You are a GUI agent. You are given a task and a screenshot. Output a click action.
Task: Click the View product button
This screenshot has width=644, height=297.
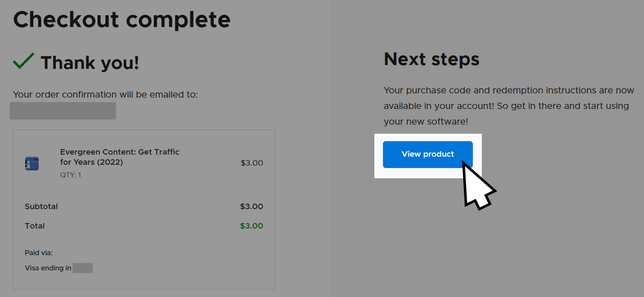point(427,154)
